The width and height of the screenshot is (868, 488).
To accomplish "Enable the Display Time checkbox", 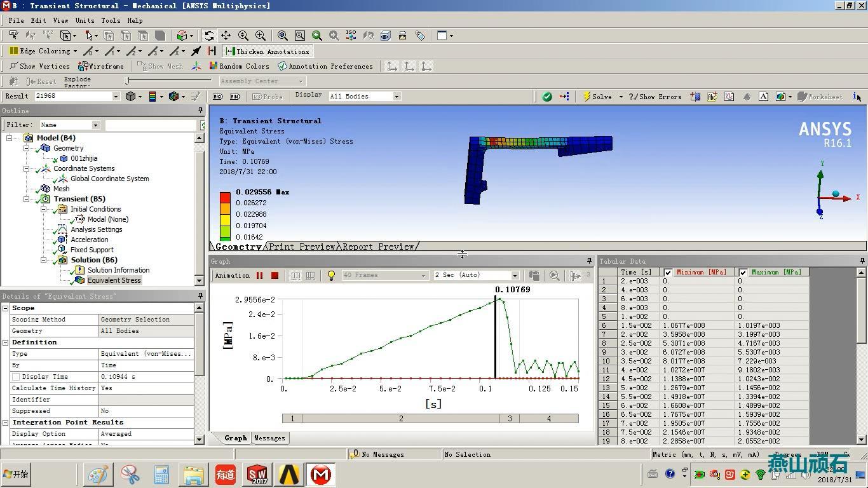I will (x=16, y=377).
